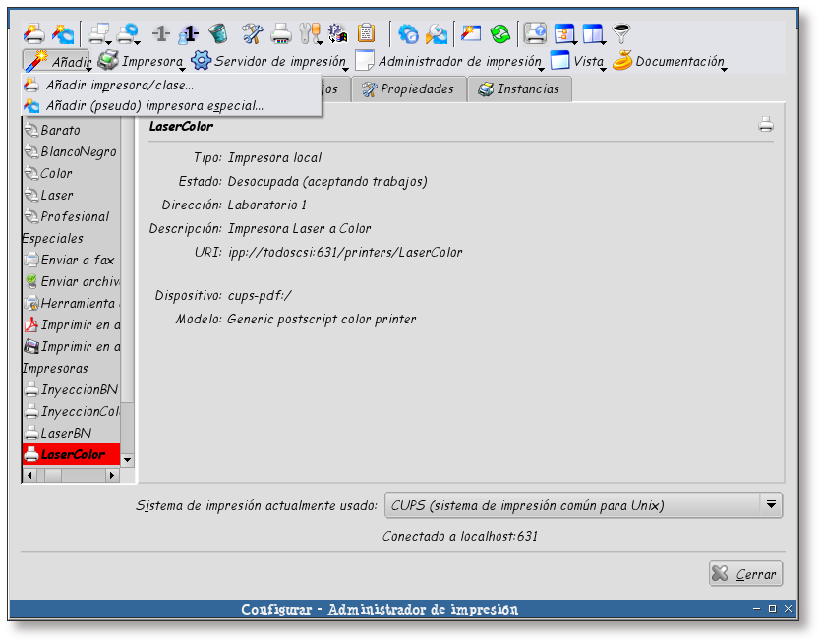822x644 pixels.
Task: Click the funnel filter toolbar icon
Action: (x=621, y=34)
